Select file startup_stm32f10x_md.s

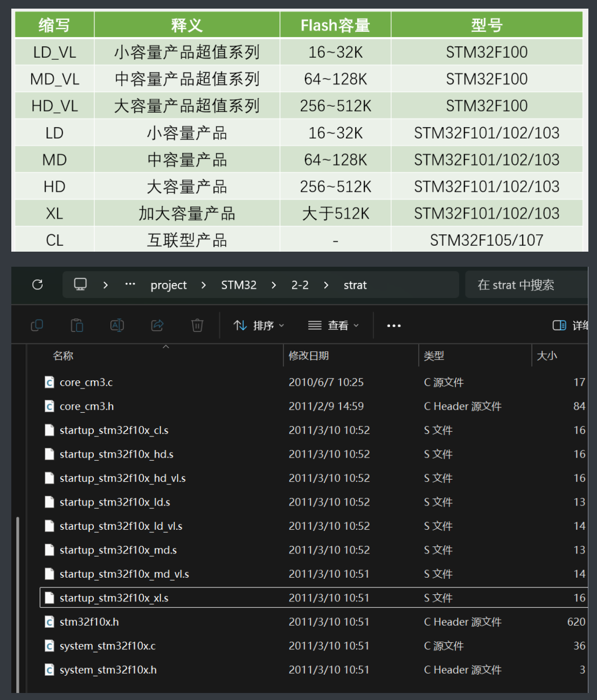[118, 550]
